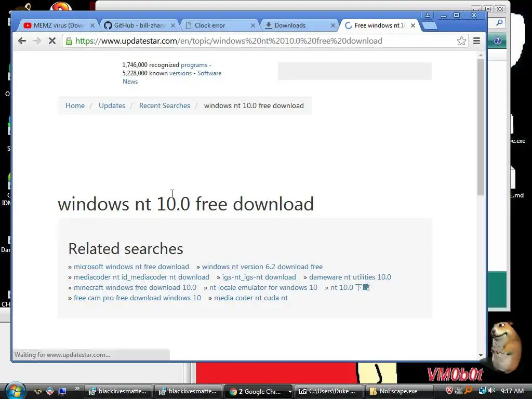532x399 pixels.
Task: Go to Recent Searches breadcrumb
Action: [165, 105]
